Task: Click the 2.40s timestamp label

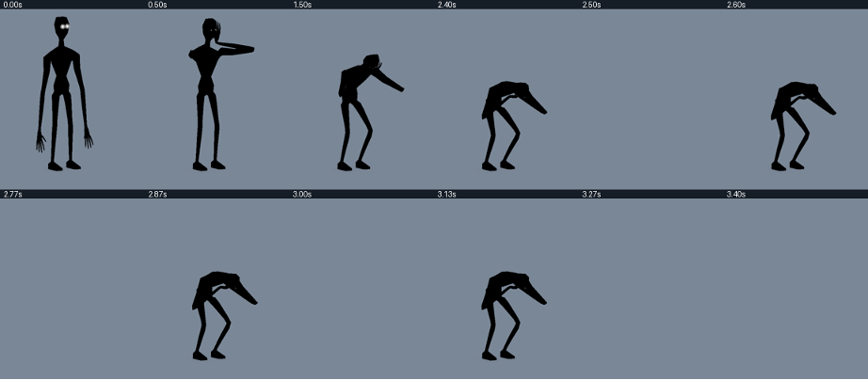Action: 447,5
